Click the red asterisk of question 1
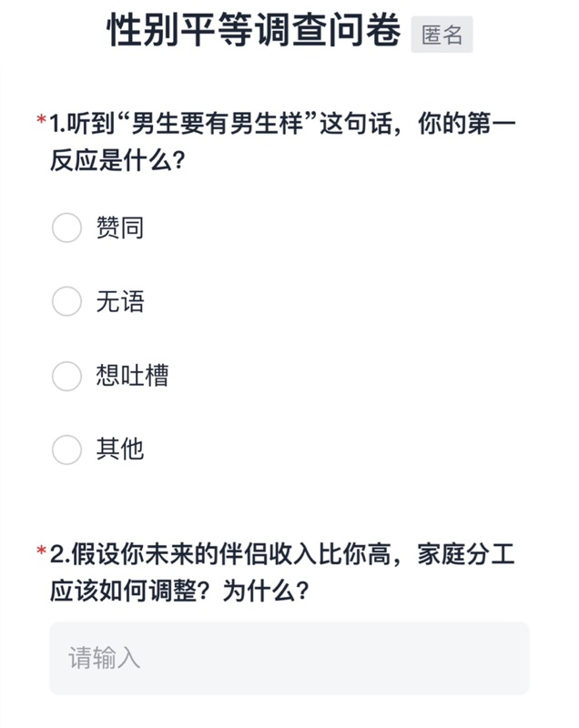This screenshot has height=728, width=579. click(x=41, y=121)
